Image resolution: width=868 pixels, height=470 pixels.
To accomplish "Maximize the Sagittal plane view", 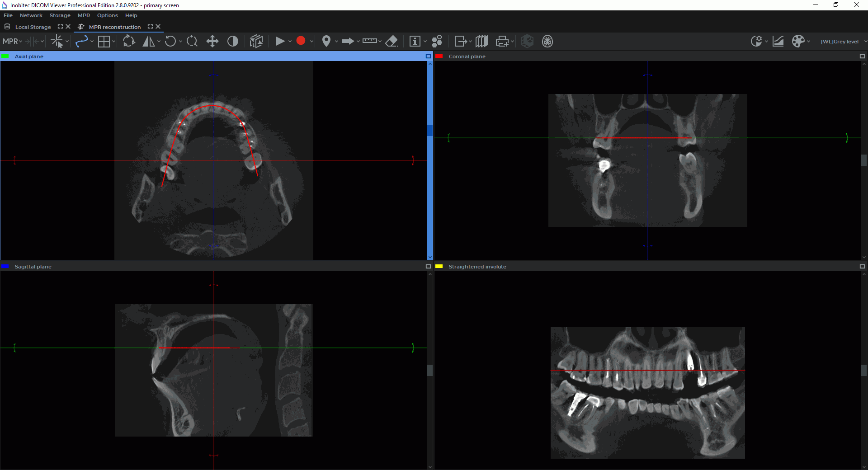I will coord(428,267).
